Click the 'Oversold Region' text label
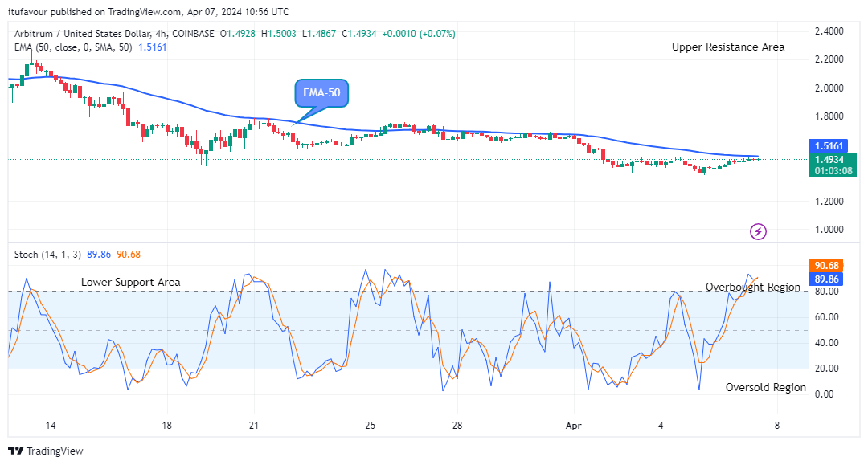The width and height of the screenshot is (868, 465). pyautogui.click(x=766, y=388)
